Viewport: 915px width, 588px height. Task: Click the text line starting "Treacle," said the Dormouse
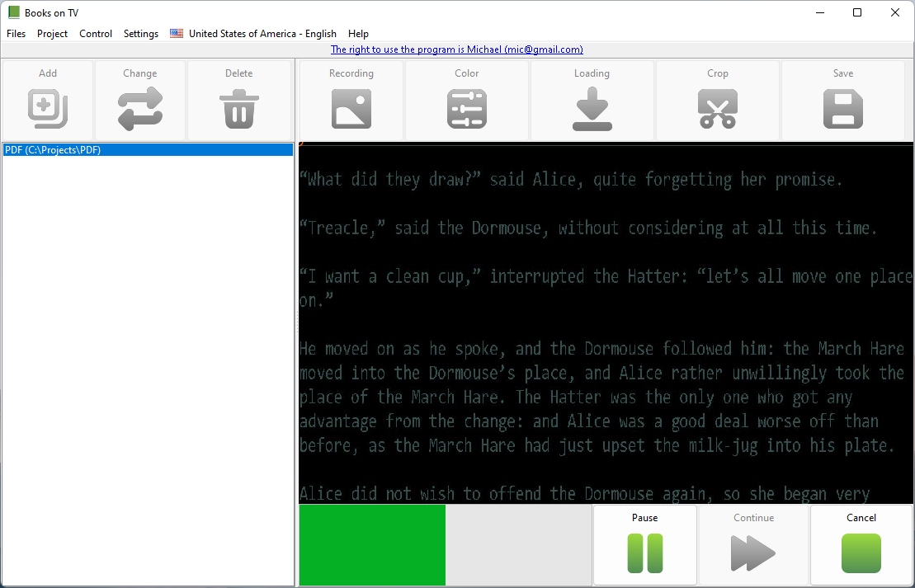[588, 228]
